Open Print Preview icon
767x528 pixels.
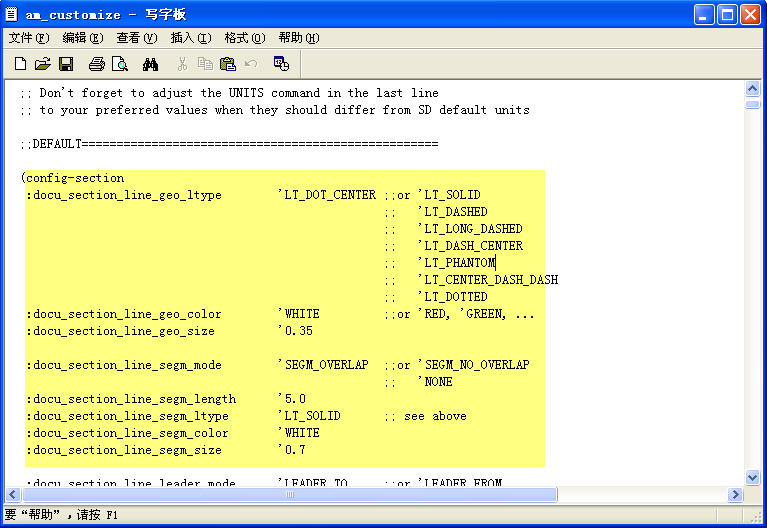(x=120, y=64)
